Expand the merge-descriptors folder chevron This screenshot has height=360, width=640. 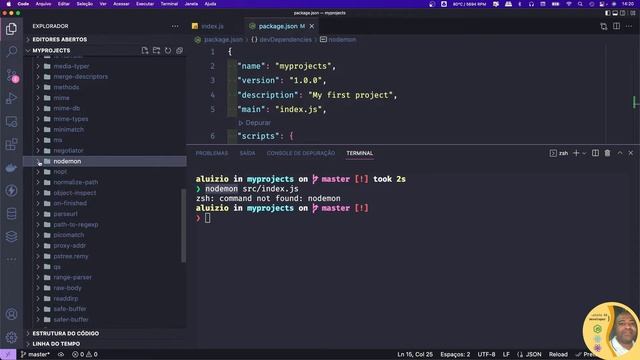(38, 77)
